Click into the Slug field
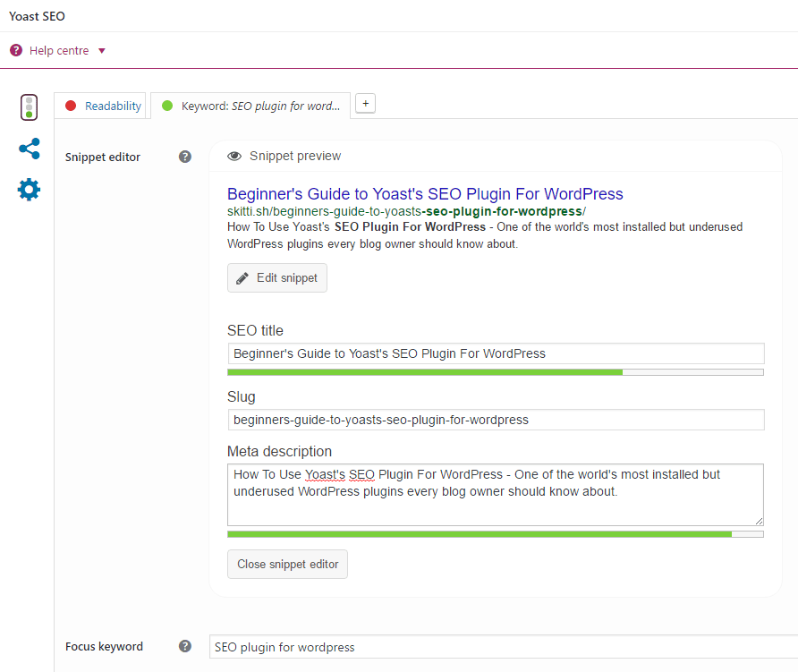This screenshot has height=672, width=798. pyautogui.click(x=496, y=420)
